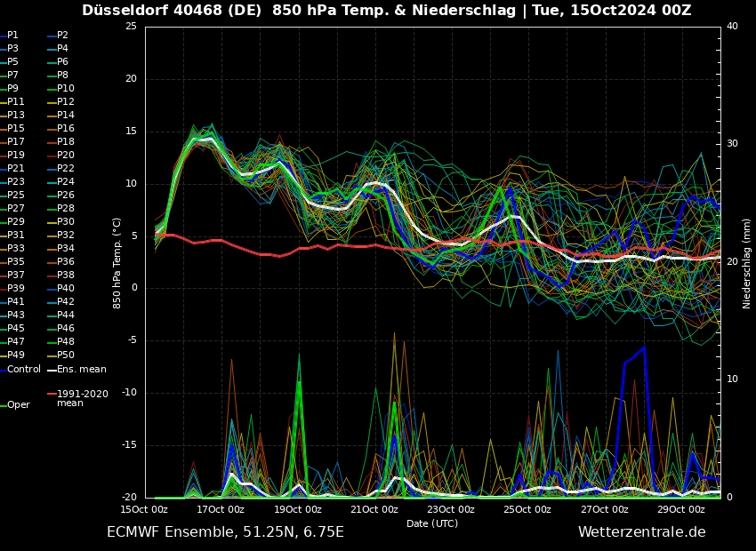Click the 29Oct 00z date tick
The width and height of the screenshot is (756, 551).
[681, 509]
